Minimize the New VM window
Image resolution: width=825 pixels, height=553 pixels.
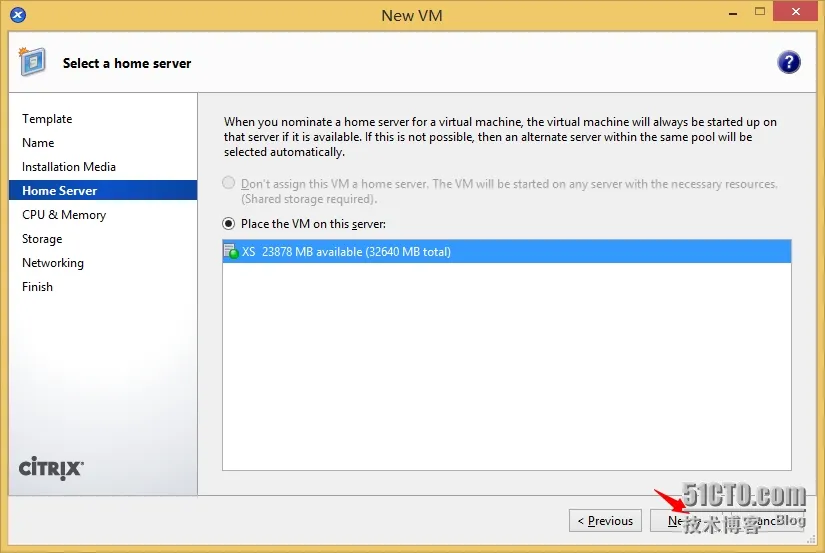(732, 13)
